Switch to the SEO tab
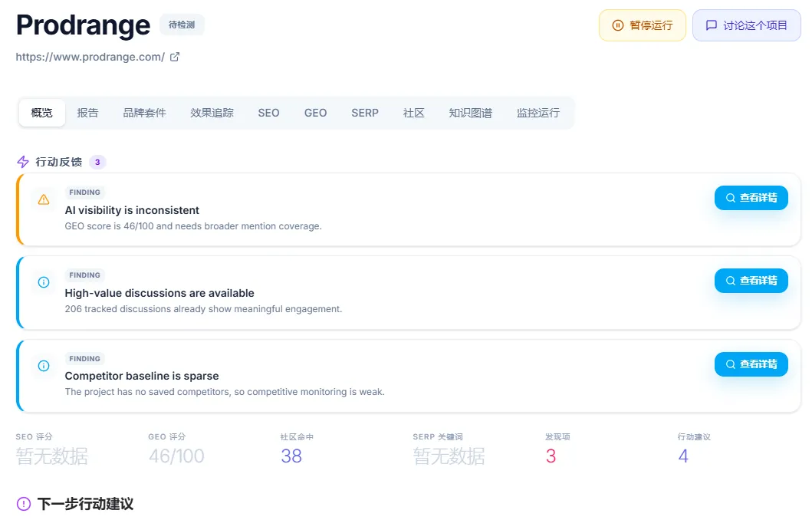Viewport: 812px width, 520px height. click(x=268, y=113)
